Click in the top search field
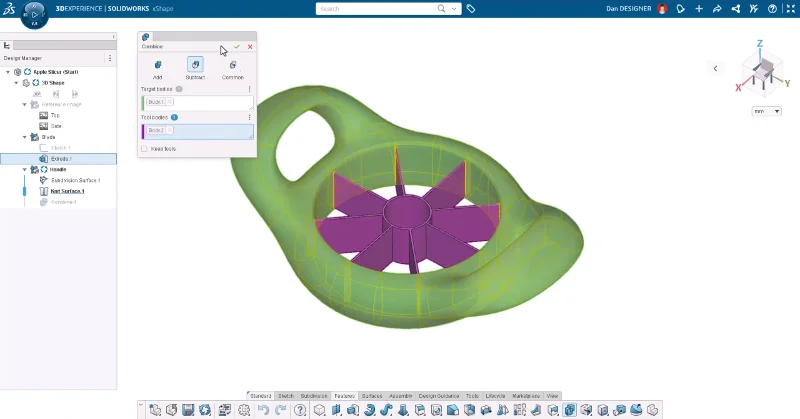800x419 pixels. 375,8
